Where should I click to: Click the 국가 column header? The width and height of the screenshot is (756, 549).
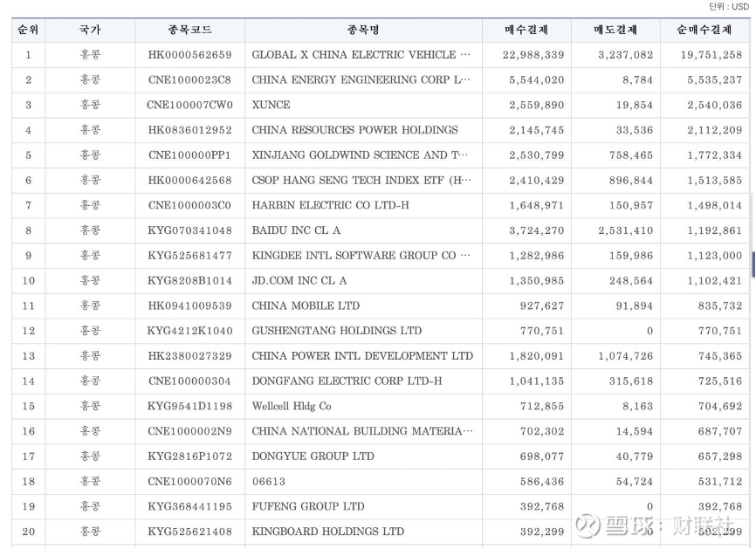[x=90, y=30]
